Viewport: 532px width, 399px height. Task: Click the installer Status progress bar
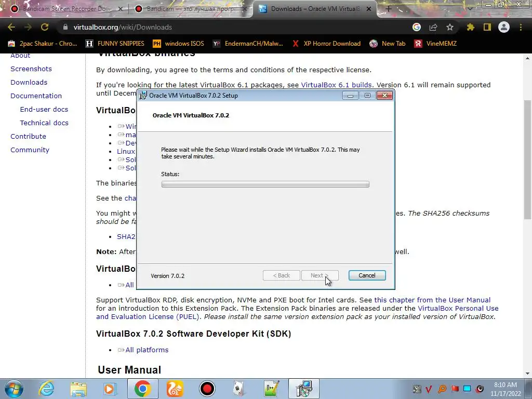265,184
